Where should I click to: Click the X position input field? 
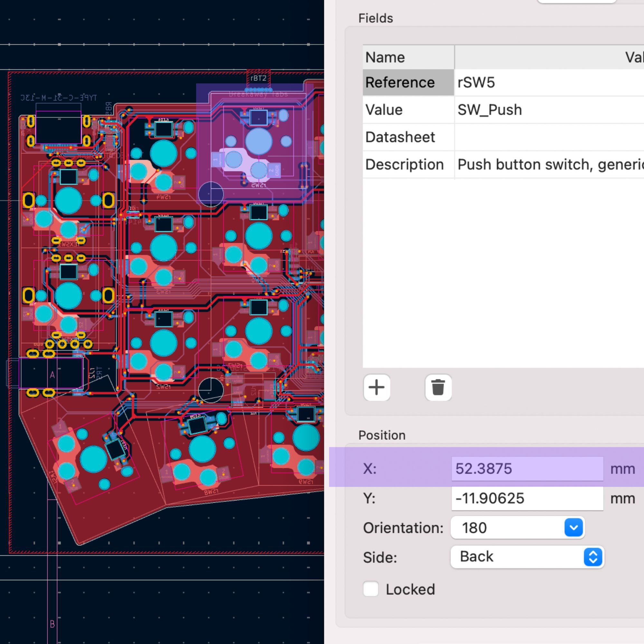tap(527, 468)
